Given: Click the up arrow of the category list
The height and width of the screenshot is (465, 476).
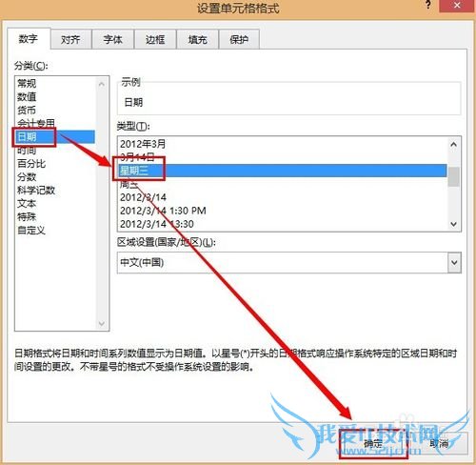Looking at the screenshot, I should 102,84.
